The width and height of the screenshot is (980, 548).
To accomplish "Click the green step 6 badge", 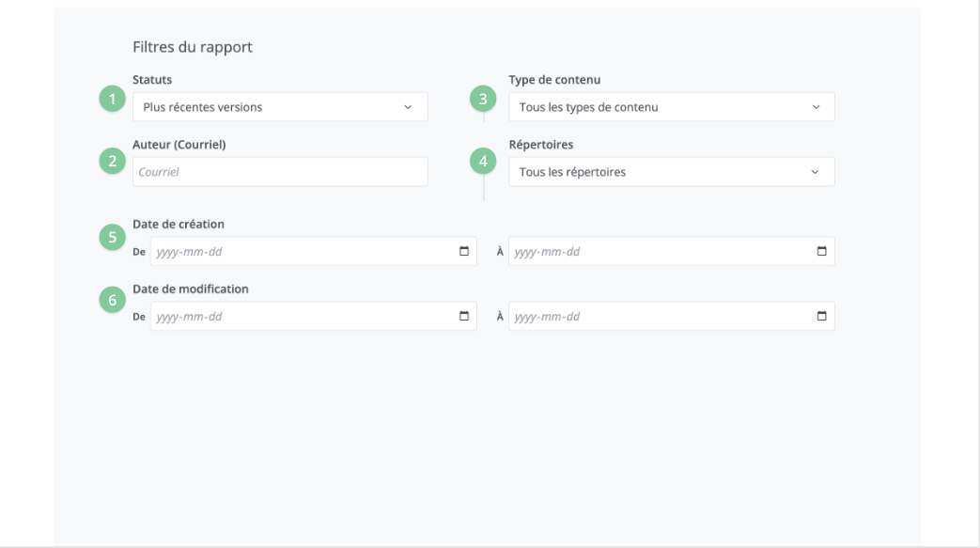I will [x=113, y=301].
